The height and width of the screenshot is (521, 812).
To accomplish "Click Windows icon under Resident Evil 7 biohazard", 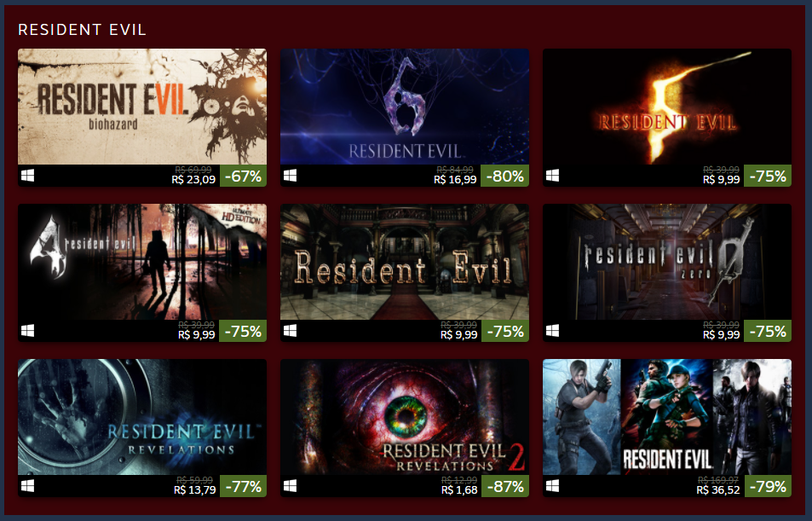I will point(27,176).
